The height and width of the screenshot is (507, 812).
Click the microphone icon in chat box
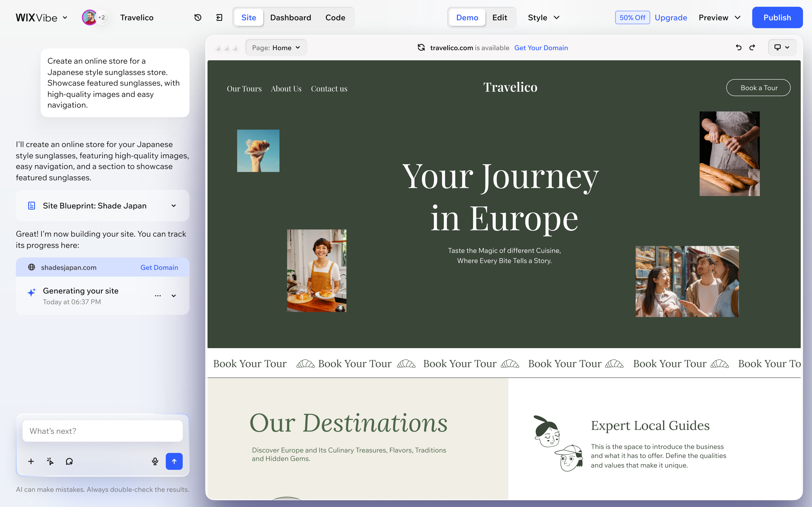(x=155, y=461)
